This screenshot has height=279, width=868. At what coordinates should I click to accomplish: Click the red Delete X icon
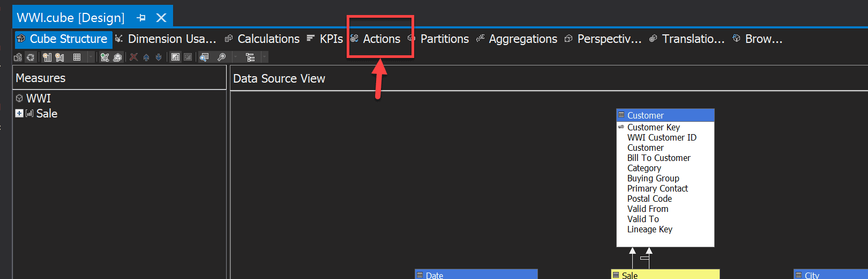(x=134, y=57)
